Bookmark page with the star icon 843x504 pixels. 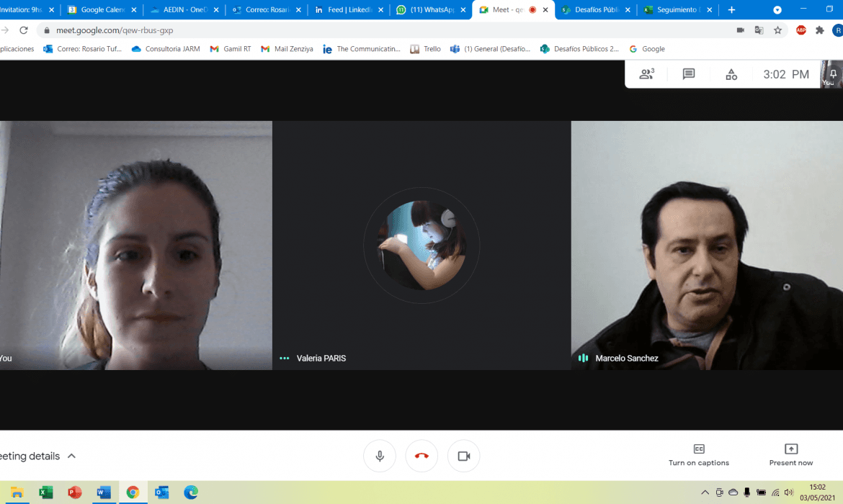(x=777, y=30)
